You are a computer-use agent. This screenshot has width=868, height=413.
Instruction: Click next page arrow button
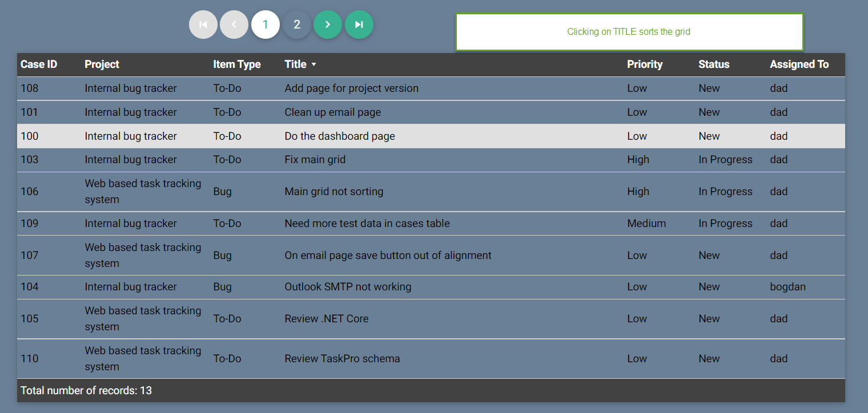(x=328, y=25)
